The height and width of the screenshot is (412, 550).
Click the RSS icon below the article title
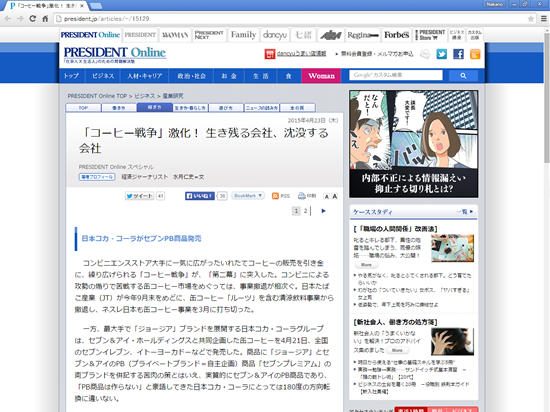coord(275,196)
